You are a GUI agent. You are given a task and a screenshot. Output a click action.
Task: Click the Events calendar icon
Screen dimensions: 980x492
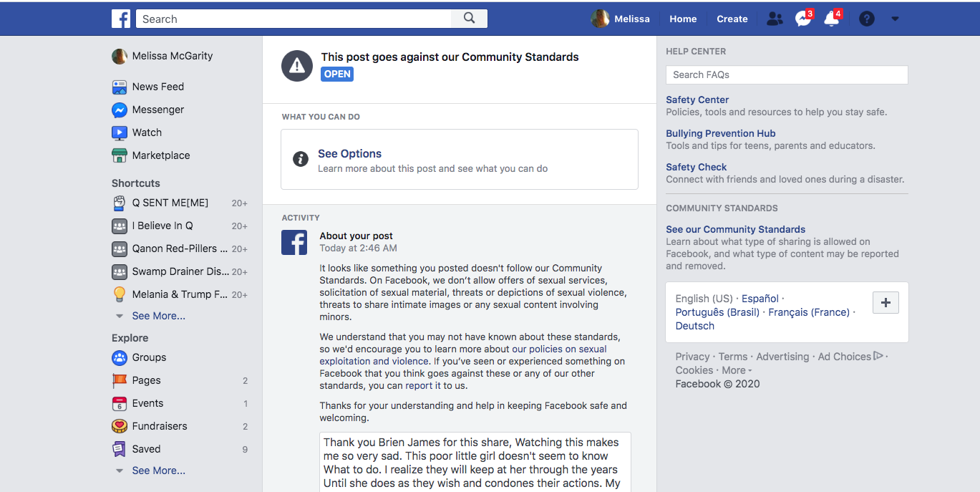[120, 403]
